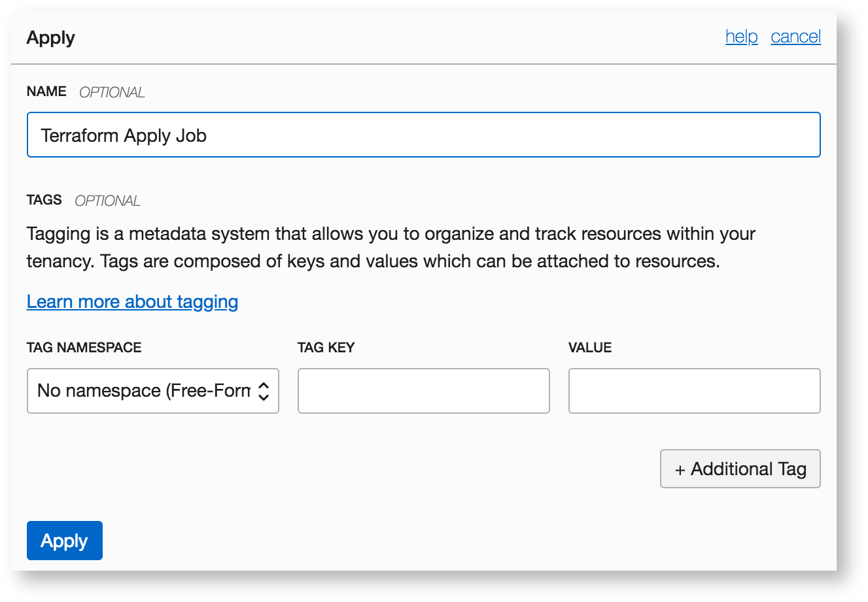Click the TAGS section label

pos(44,200)
